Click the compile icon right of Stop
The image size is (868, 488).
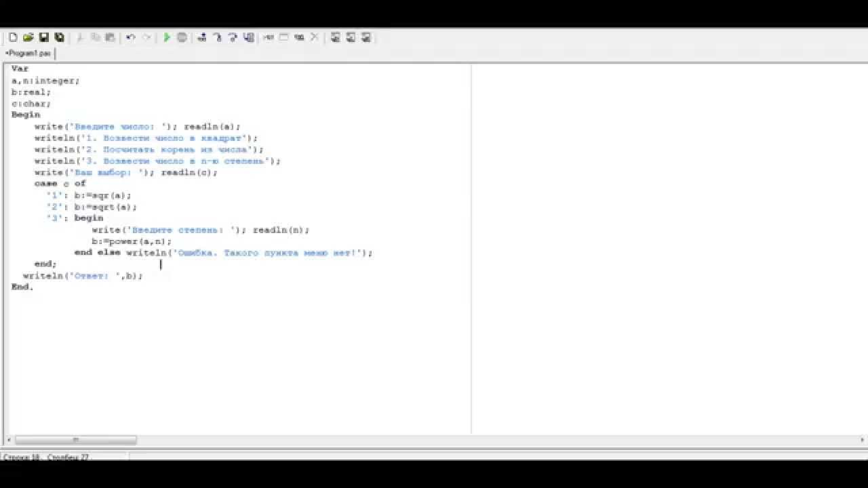[x=202, y=37]
